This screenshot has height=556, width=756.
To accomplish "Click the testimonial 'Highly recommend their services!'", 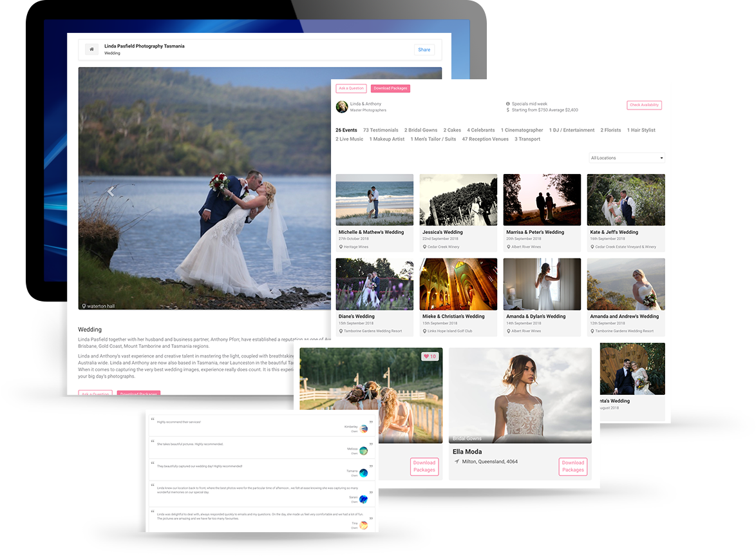I will point(179,422).
